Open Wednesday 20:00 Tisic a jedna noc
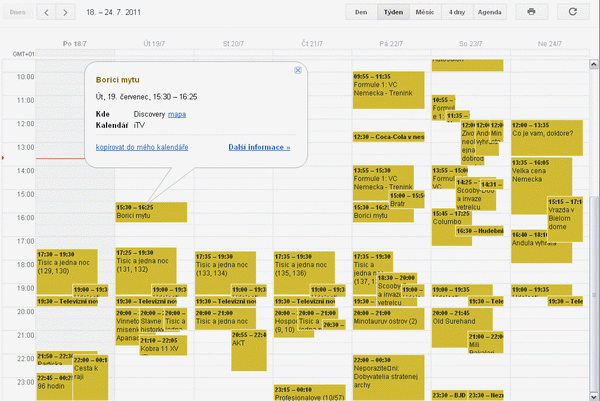This screenshot has width=600, height=401. coord(225,318)
